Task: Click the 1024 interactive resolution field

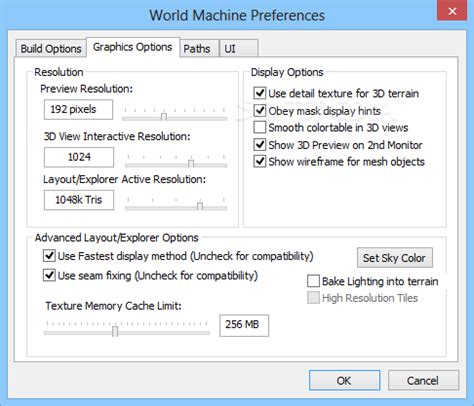Action: click(79, 157)
